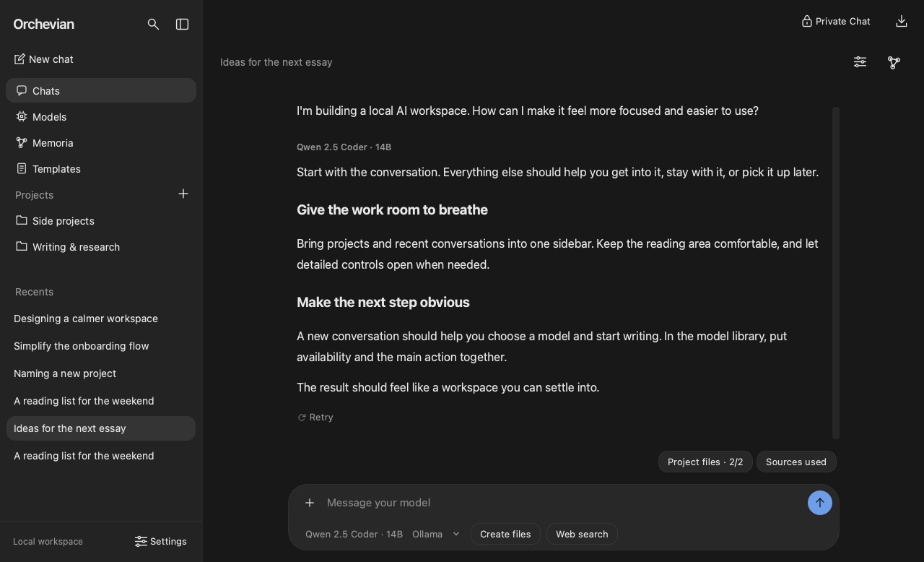Click the Private Chat lock icon
924x562 pixels.
click(x=806, y=21)
